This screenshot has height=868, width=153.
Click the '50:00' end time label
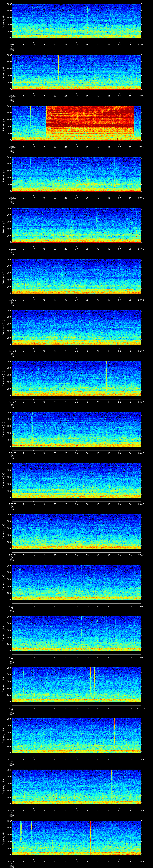tap(141, 198)
